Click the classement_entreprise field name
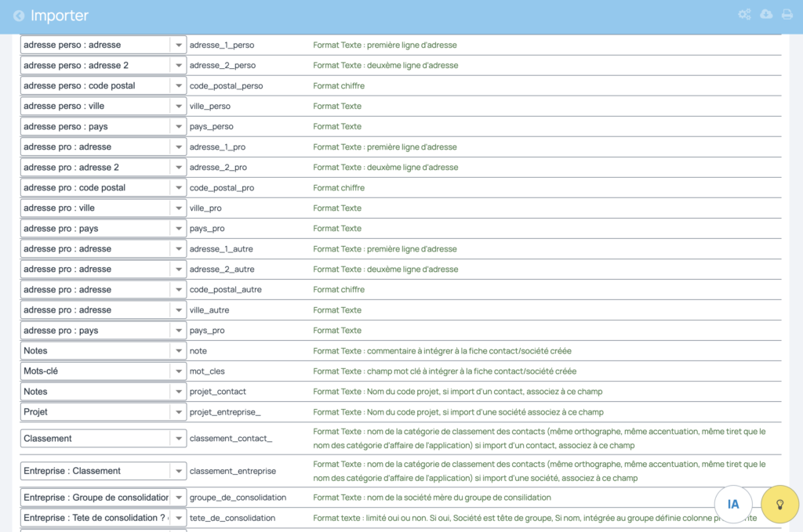Image resolution: width=803 pixels, height=532 pixels. point(232,471)
